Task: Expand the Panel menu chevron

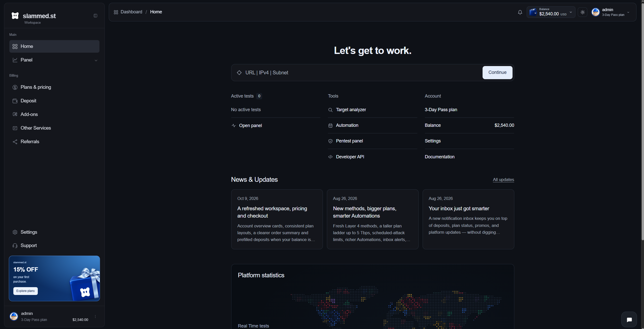Action: click(x=96, y=60)
